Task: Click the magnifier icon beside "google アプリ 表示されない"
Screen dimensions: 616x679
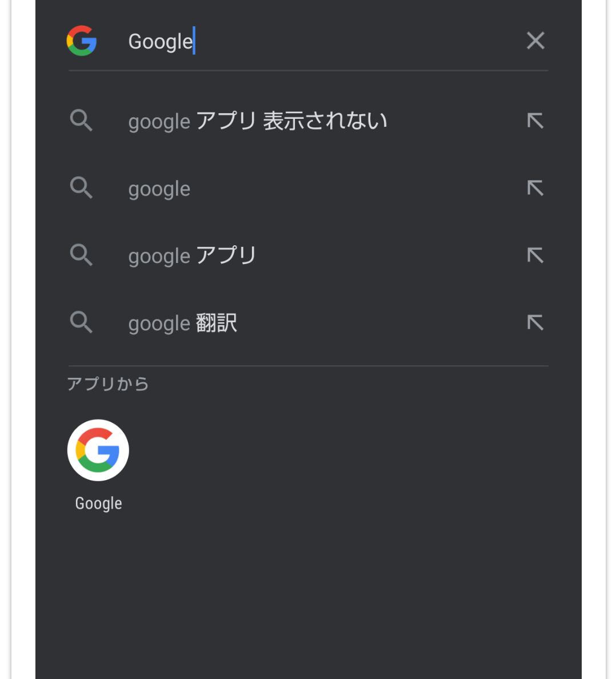Action: click(81, 121)
